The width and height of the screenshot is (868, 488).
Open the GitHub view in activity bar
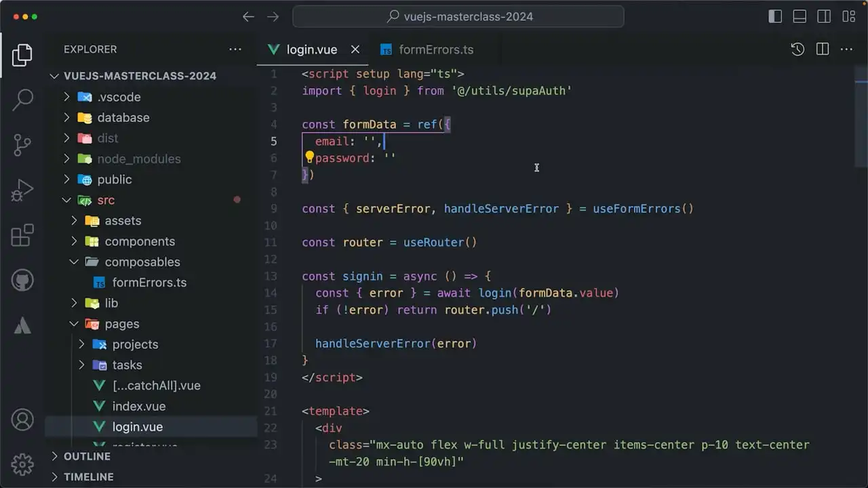22,281
